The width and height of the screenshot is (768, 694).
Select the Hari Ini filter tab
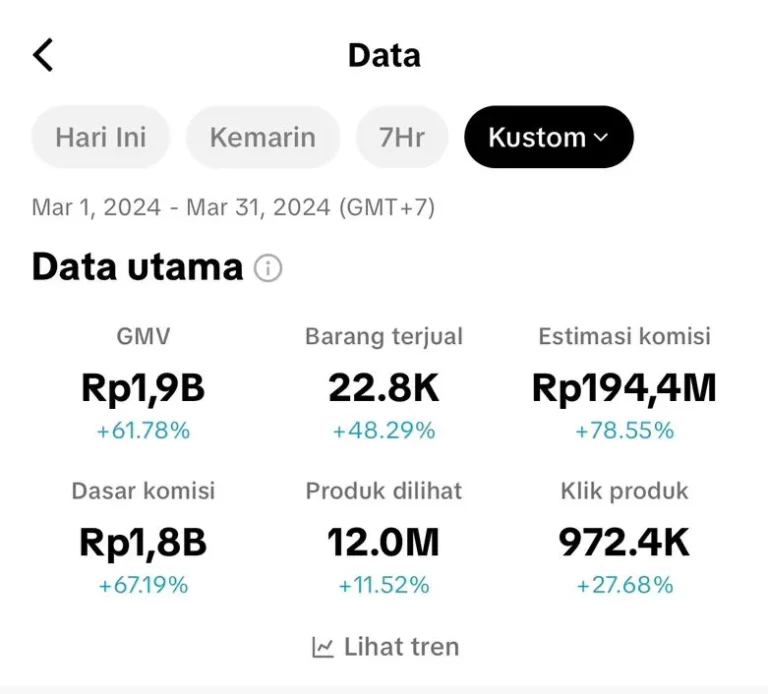tap(101, 137)
